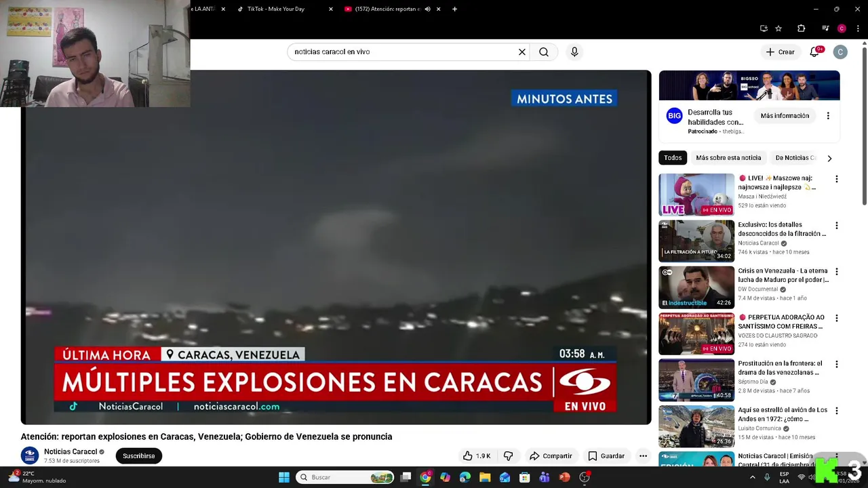Start voice search with microphone icon

click(x=574, y=52)
